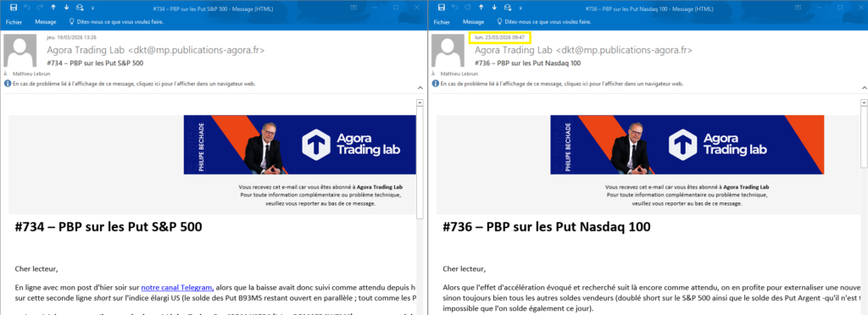The image size is (868, 315).
Task: Click info bar icon in #734 message
Action: [7, 84]
